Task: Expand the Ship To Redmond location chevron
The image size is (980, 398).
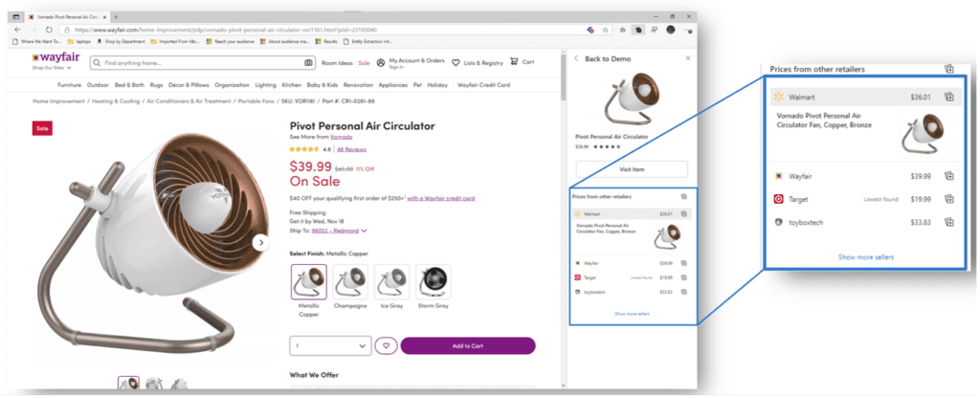Action: [364, 231]
